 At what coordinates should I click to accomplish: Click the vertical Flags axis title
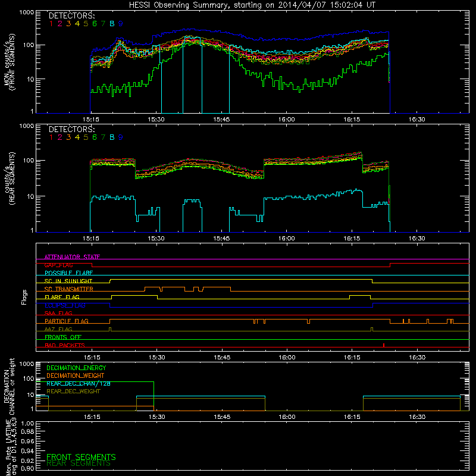(24, 297)
